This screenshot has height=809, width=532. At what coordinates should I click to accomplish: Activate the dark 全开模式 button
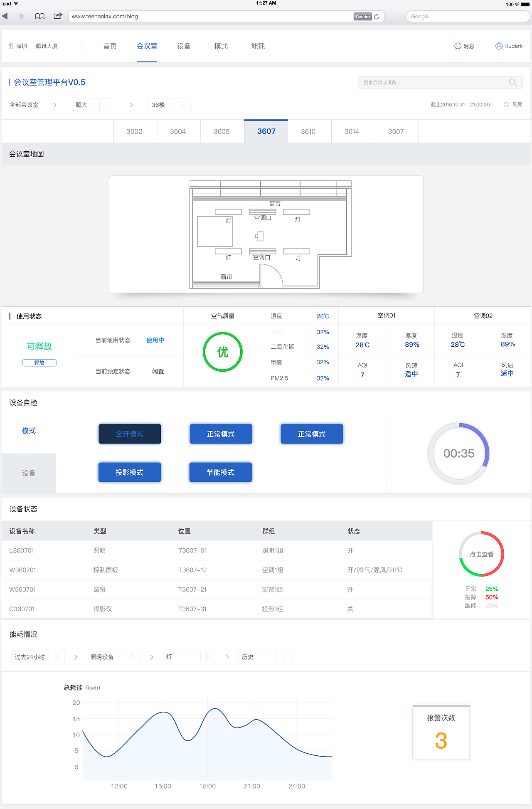(130, 434)
